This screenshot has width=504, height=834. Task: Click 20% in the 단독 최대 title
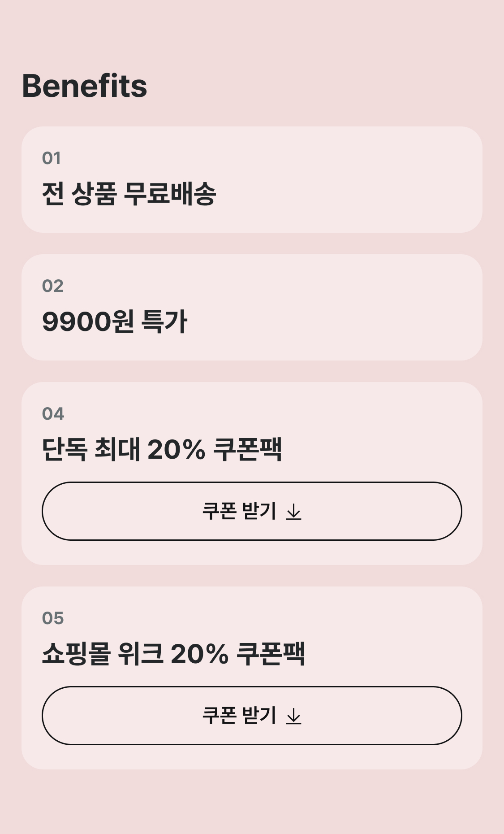pyautogui.click(x=176, y=450)
